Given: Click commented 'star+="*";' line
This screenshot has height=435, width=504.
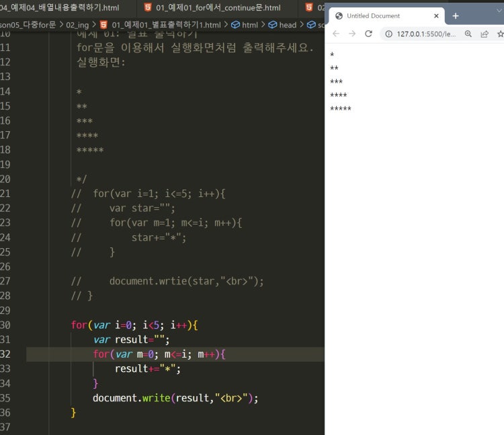Looking at the screenshot, I should point(159,237).
